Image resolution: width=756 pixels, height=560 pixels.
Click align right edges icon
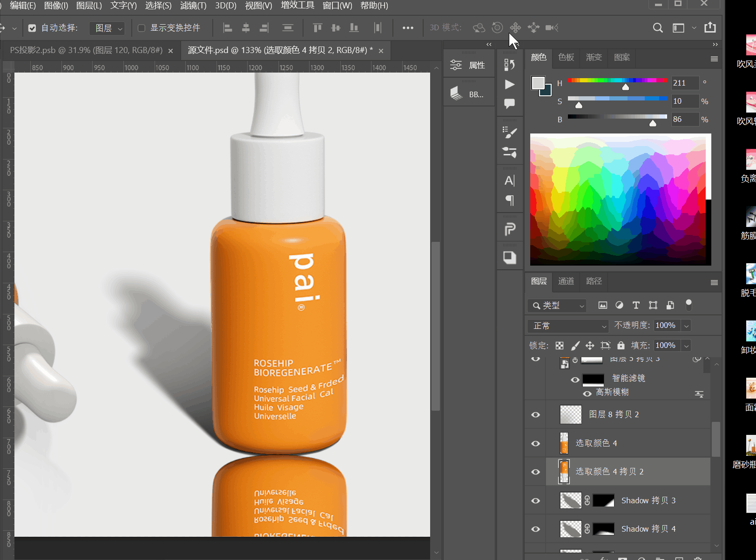(264, 28)
